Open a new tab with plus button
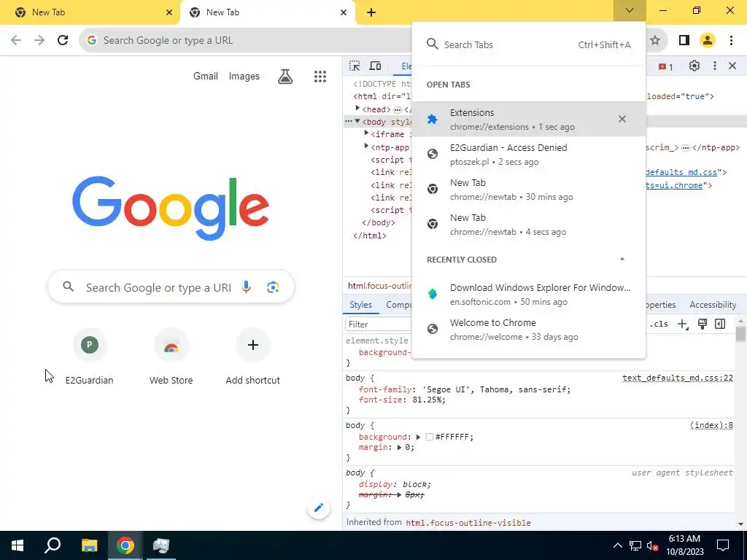 [371, 12]
